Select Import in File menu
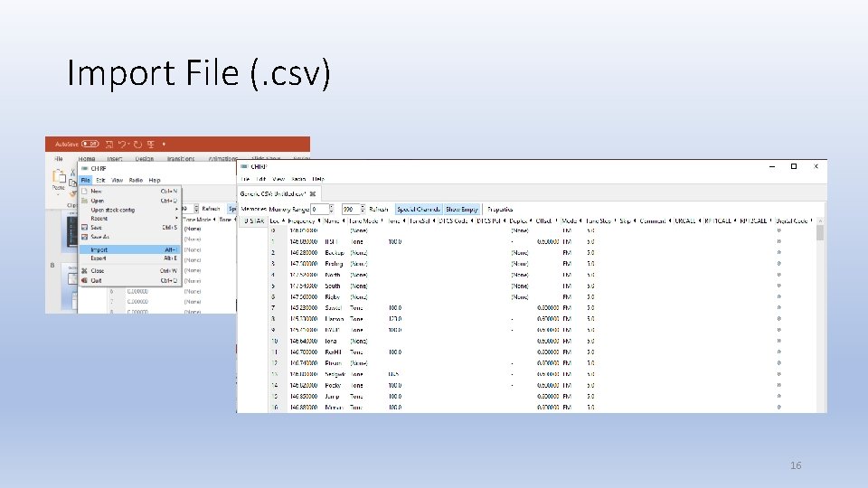This screenshot has width=868, height=488. tap(129, 249)
